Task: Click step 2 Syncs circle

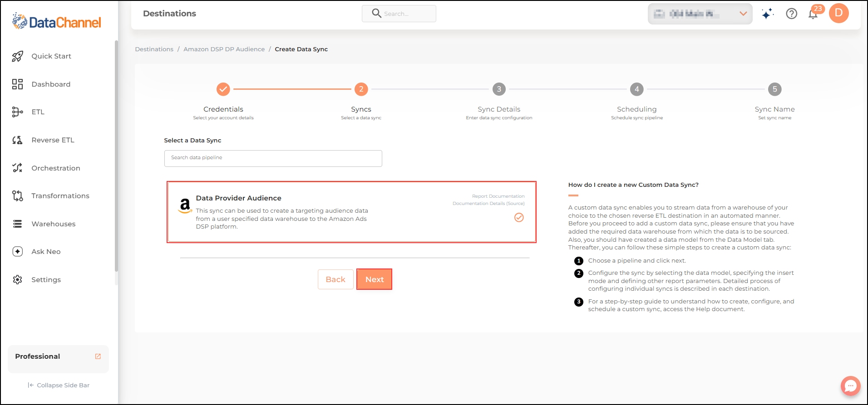Action: click(361, 89)
